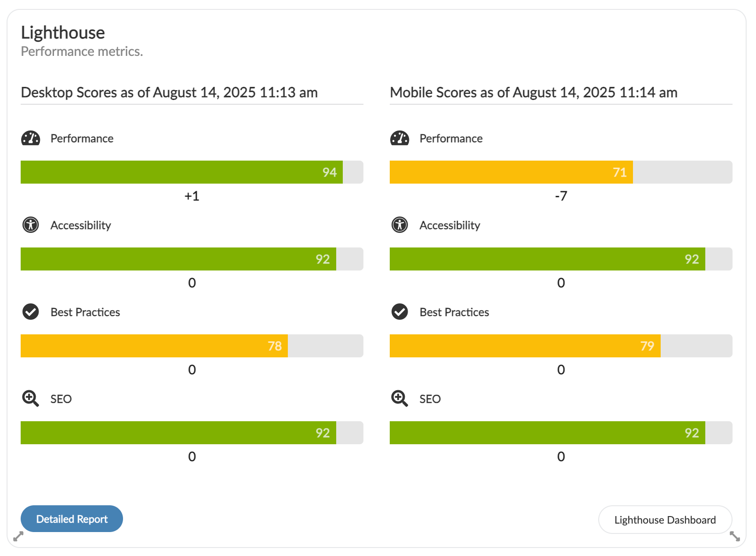756x556 pixels.
Task: Open the Detailed Report
Action: tap(71, 519)
